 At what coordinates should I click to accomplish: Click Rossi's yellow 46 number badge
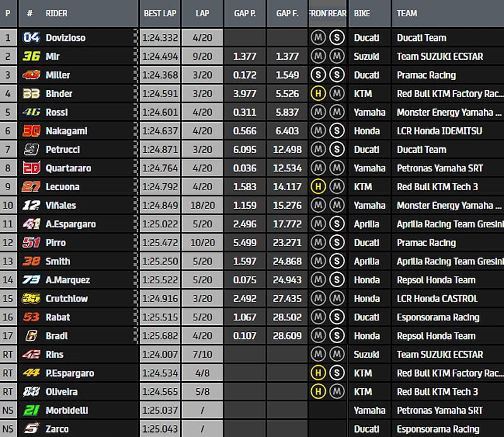click(31, 112)
